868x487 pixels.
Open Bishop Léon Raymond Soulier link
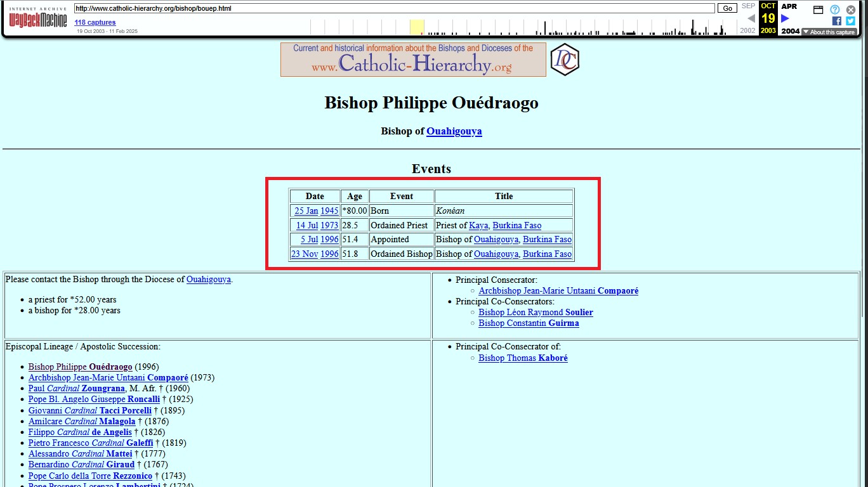pyautogui.click(x=536, y=312)
